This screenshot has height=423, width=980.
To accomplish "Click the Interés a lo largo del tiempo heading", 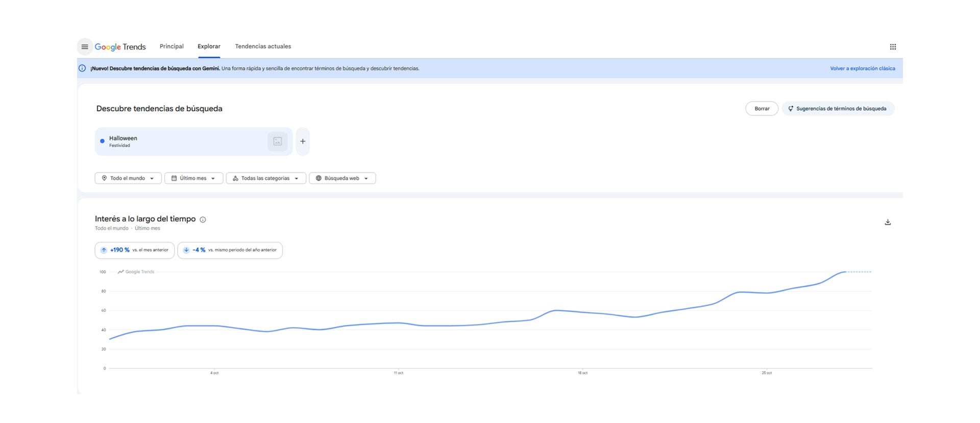I will (145, 219).
